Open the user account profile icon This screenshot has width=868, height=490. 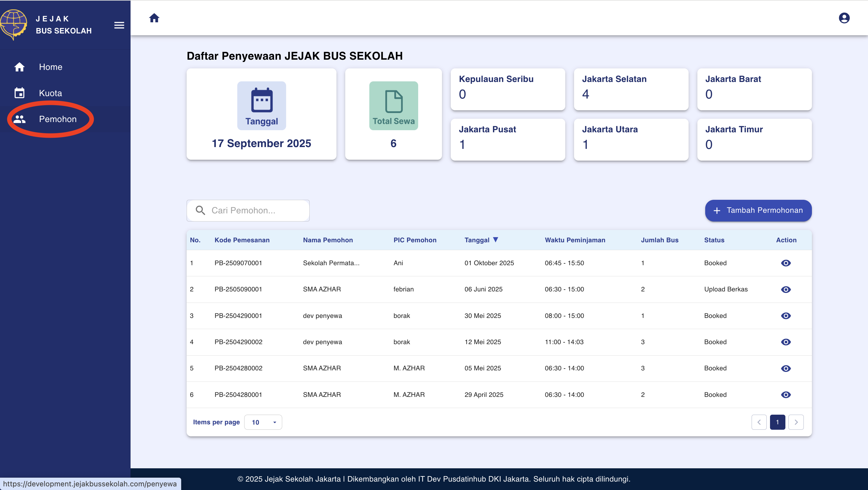[844, 18]
